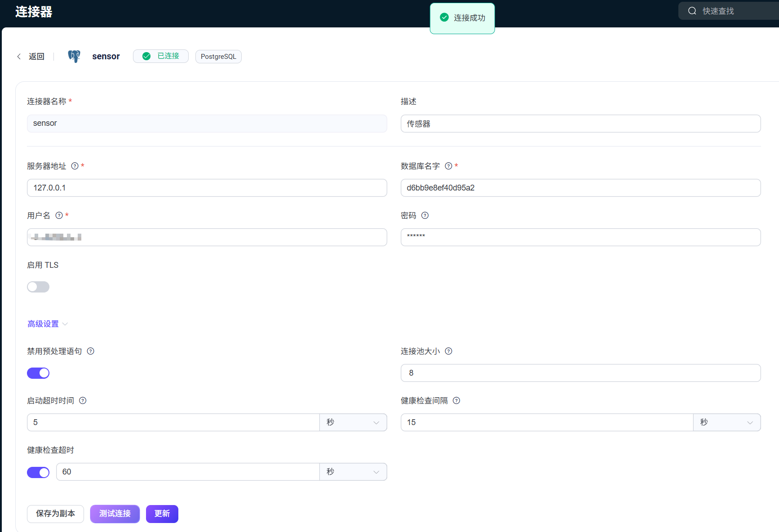Screen dimensions: 779x532
Task: Focus the username field
Action: [x=207, y=237]
